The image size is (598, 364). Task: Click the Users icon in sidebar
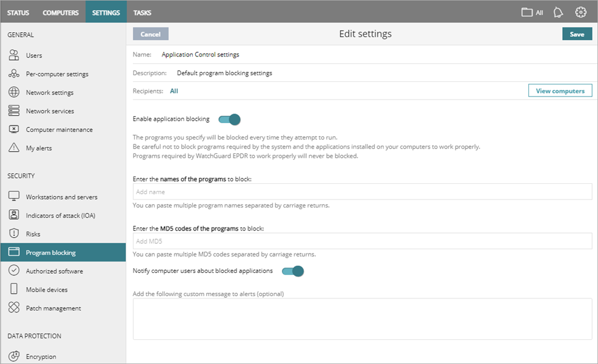point(14,56)
